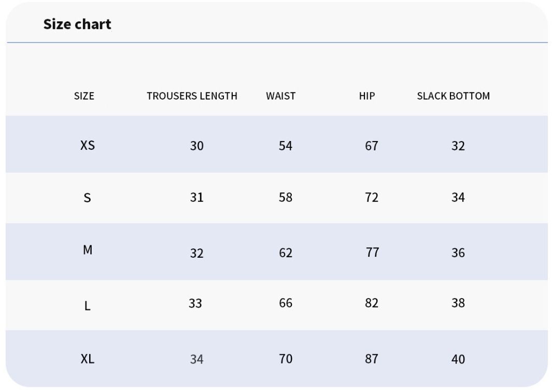The image size is (552, 392).
Task: Click XL trousers length value 34
Action: click(197, 359)
